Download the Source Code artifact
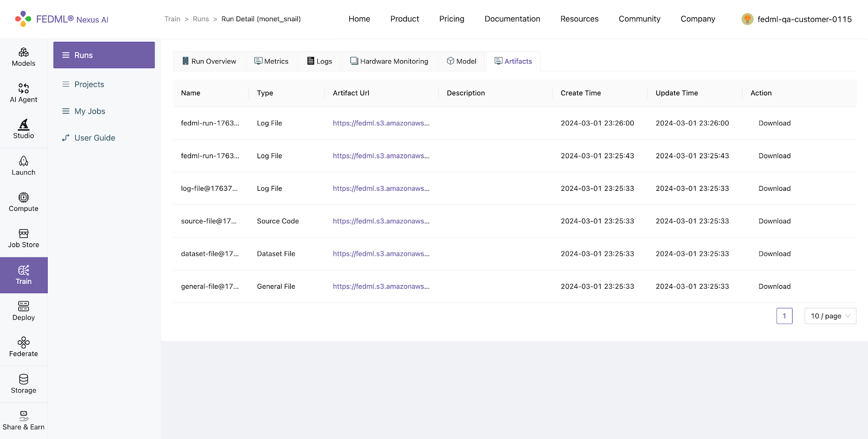868x439 pixels. click(774, 221)
